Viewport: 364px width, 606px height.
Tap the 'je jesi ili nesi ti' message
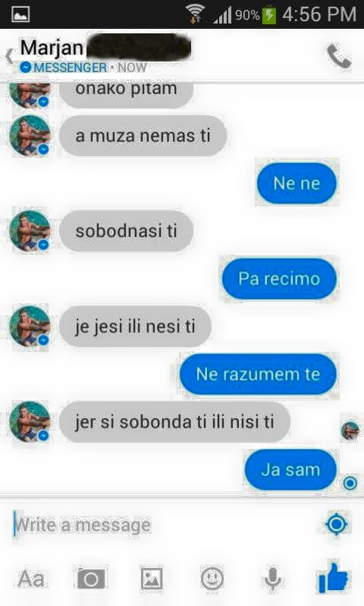click(135, 327)
